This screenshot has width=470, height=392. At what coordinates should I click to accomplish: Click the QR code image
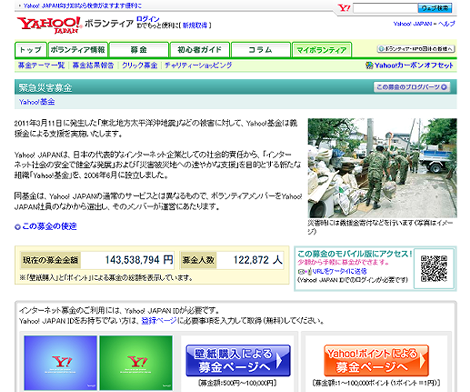[x=434, y=268]
